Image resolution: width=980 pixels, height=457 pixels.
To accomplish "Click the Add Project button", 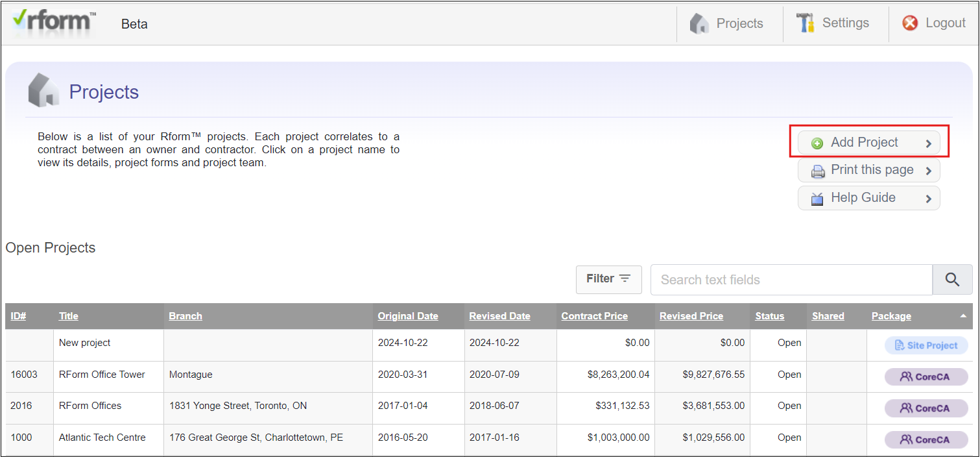I will [x=868, y=143].
